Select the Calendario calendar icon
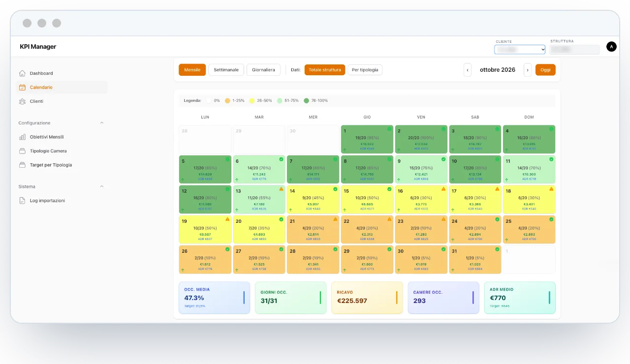The image size is (630, 364). [x=22, y=88]
